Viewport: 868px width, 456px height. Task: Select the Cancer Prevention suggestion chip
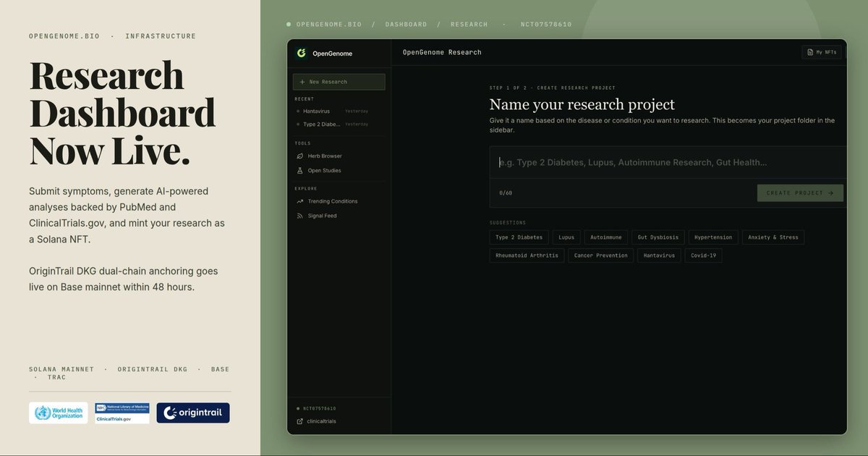tap(601, 256)
